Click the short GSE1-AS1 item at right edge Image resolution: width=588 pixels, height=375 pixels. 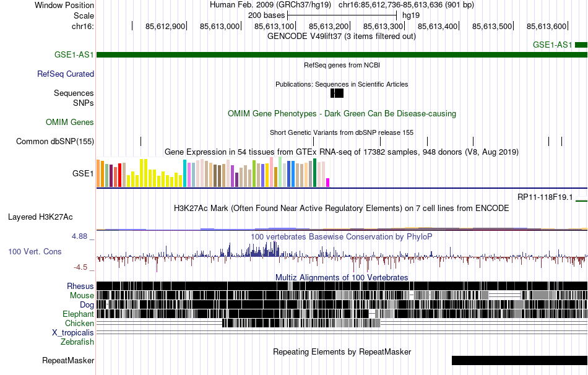pos(581,45)
